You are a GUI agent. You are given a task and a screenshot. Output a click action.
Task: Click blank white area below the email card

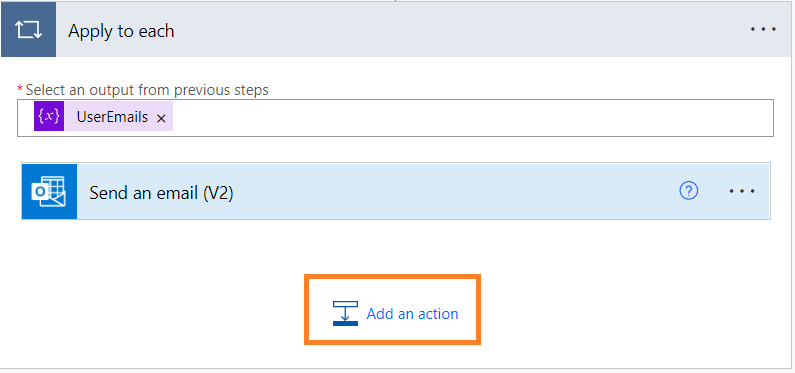[152, 284]
